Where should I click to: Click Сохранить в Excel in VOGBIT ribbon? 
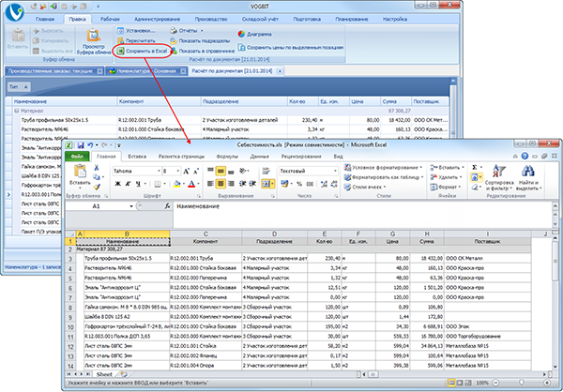pos(143,51)
